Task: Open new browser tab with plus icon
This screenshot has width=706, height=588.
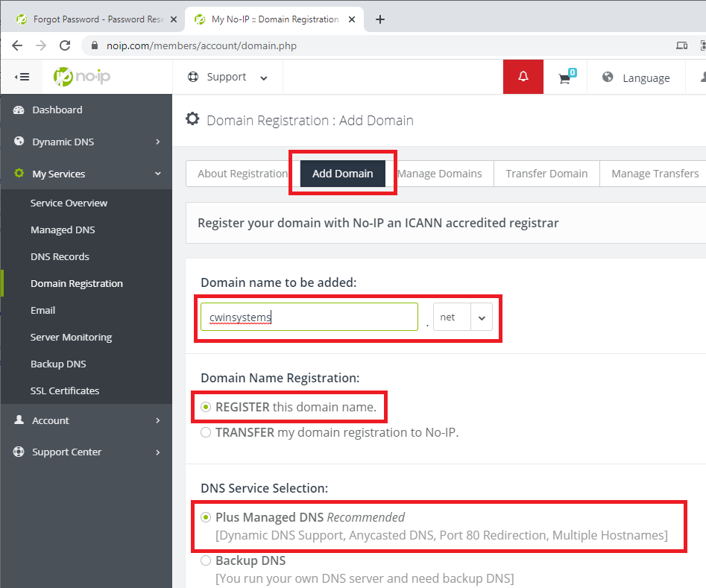Action: coord(380,19)
